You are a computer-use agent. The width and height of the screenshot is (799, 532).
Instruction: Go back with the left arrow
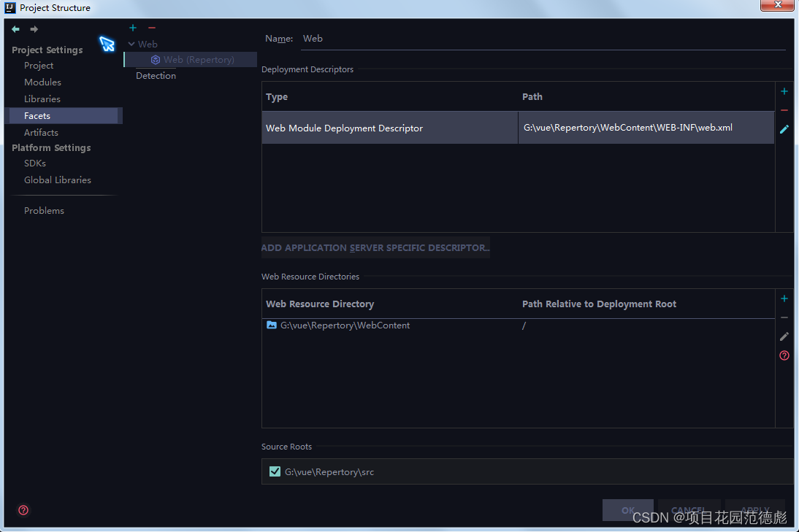tap(16, 29)
